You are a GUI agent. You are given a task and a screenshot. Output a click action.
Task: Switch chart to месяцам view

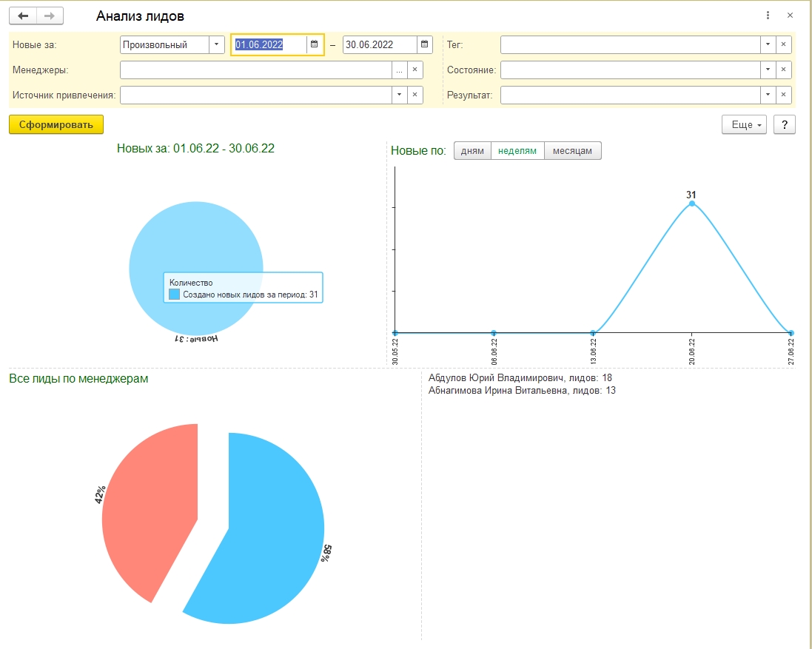572,151
